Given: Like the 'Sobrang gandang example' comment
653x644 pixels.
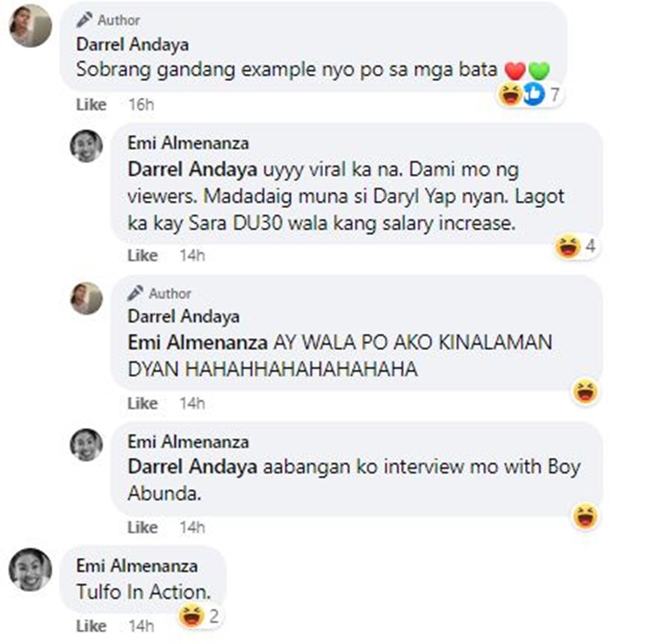Looking at the screenshot, I should [91, 104].
